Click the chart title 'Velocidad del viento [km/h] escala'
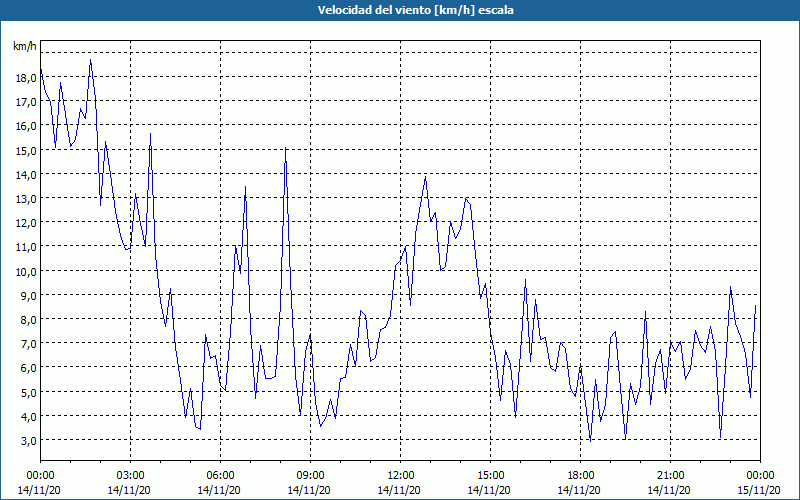Viewport: 800px width, 500px height. 415,10
